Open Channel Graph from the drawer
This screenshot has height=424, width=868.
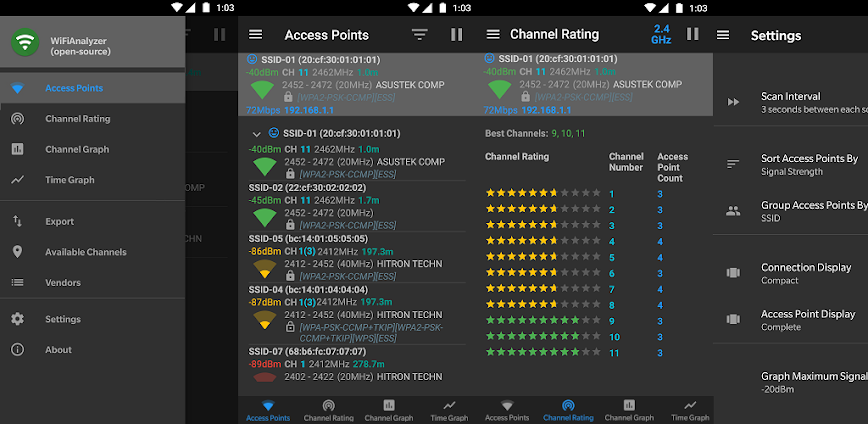(77, 149)
